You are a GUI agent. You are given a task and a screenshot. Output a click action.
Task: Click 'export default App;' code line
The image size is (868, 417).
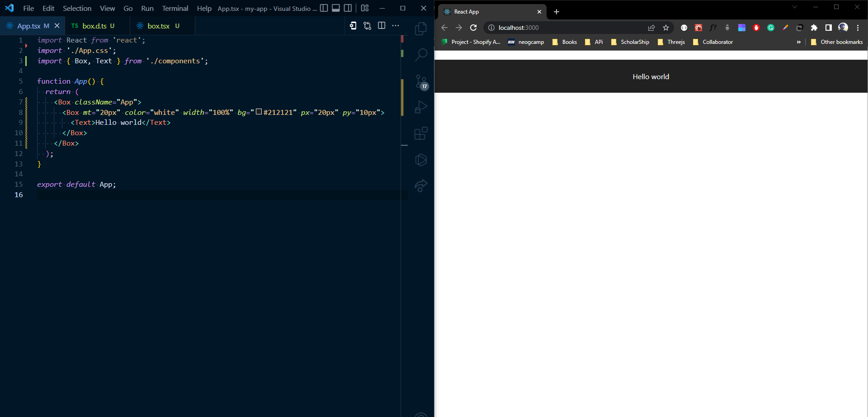pos(76,185)
